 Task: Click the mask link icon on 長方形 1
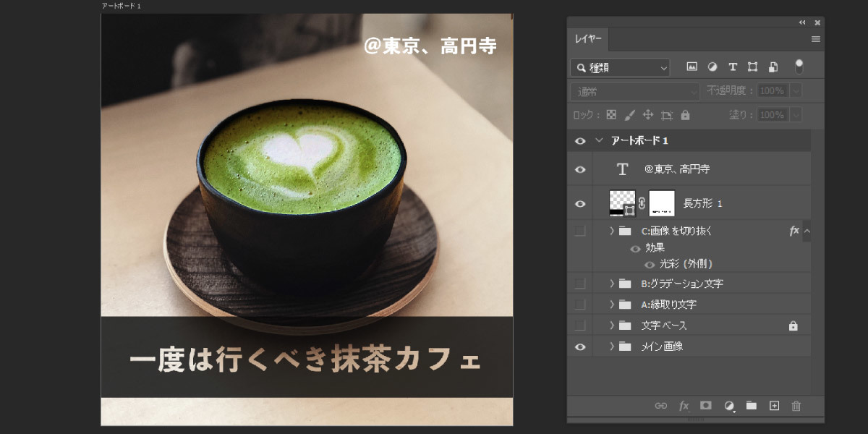pos(642,203)
